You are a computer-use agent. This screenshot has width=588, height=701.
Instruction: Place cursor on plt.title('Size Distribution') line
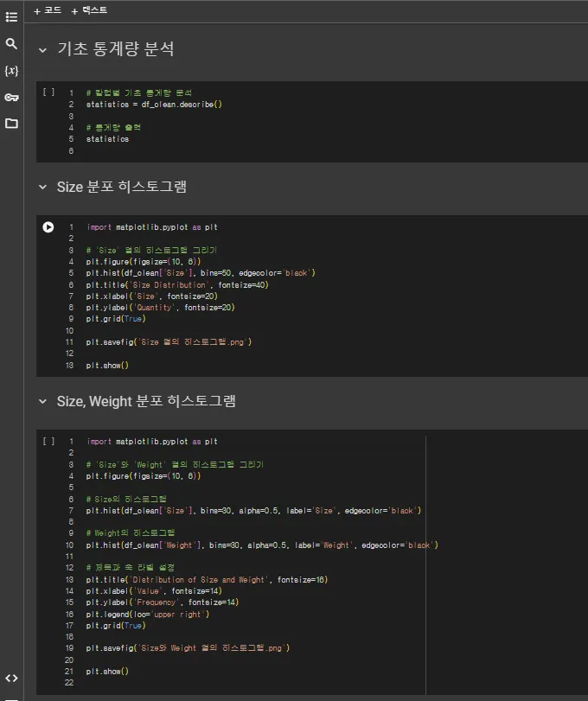pyautogui.click(x=189, y=284)
